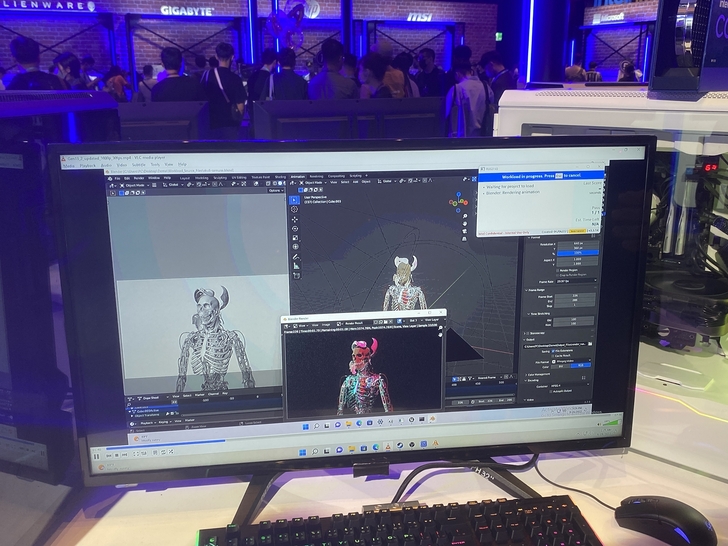Open the Container dropdown under Encoding

coord(569,386)
